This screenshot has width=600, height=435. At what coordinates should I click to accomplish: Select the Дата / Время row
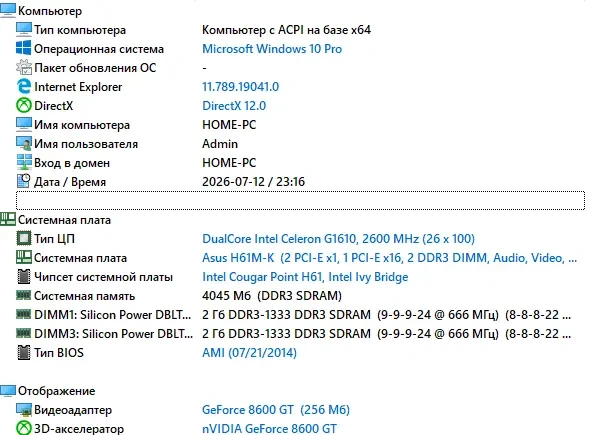click(x=300, y=181)
